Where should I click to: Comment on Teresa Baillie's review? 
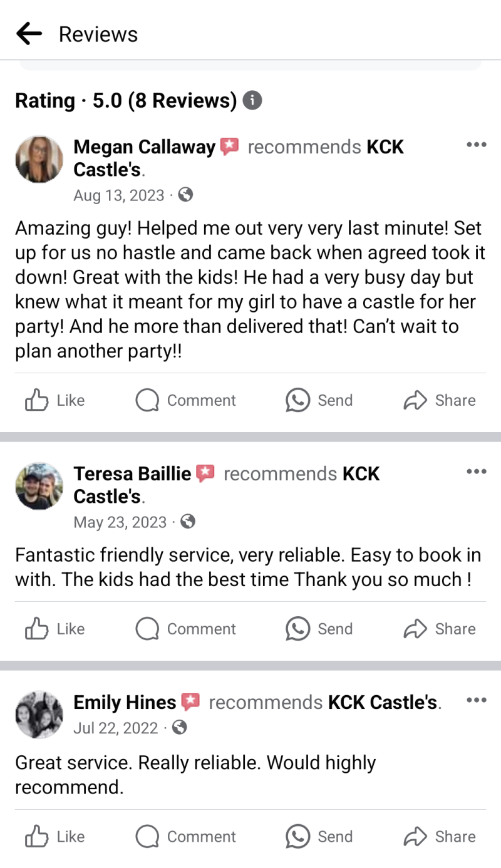pyautogui.click(x=185, y=629)
